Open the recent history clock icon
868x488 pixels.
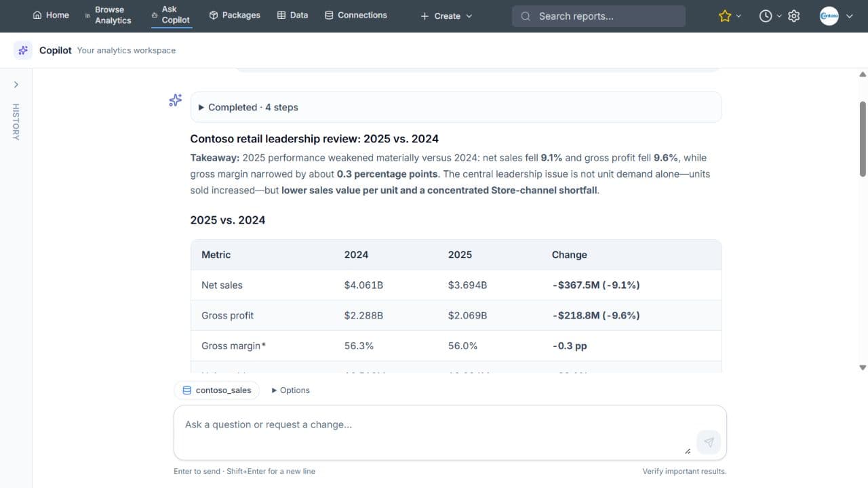[x=766, y=16]
